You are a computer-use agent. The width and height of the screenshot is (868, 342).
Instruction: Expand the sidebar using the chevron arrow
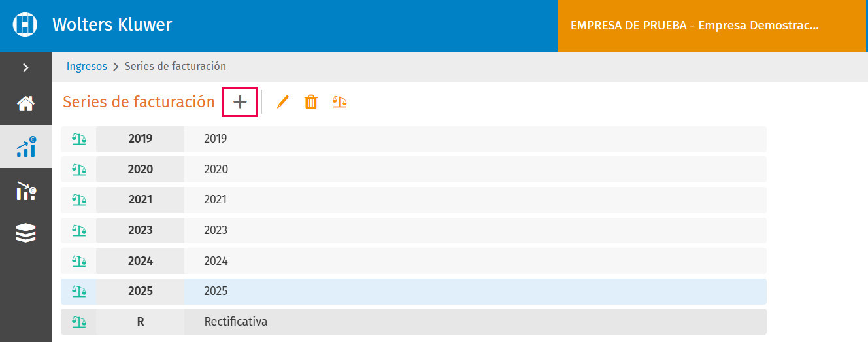tap(25, 67)
